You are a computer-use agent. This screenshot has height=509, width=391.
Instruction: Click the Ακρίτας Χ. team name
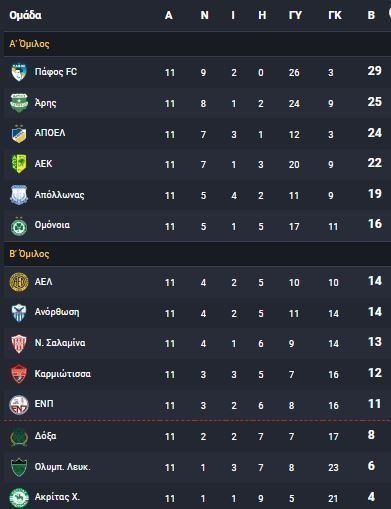(57, 497)
